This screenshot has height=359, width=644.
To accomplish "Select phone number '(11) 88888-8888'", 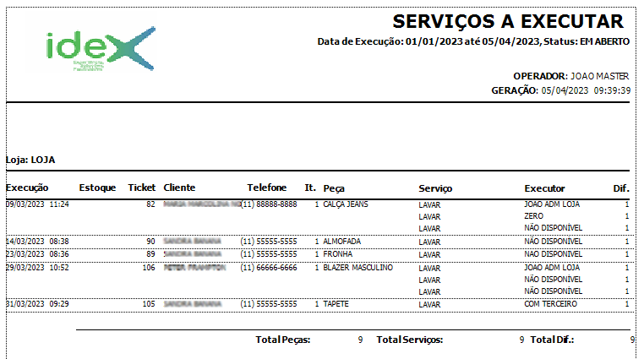I will (x=269, y=204).
